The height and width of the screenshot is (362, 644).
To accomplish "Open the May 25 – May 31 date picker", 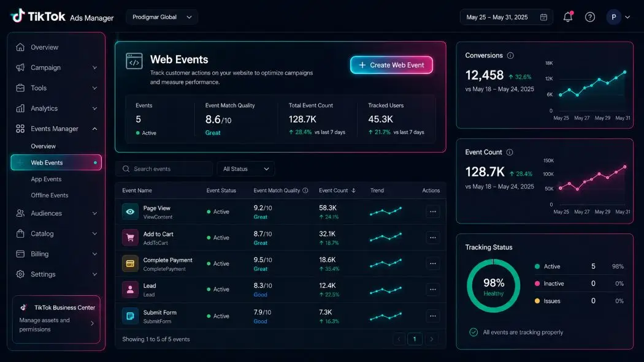I will (507, 17).
